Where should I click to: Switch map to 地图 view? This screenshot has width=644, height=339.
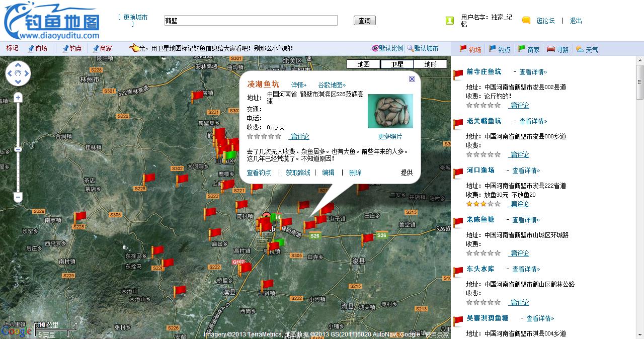(x=363, y=64)
